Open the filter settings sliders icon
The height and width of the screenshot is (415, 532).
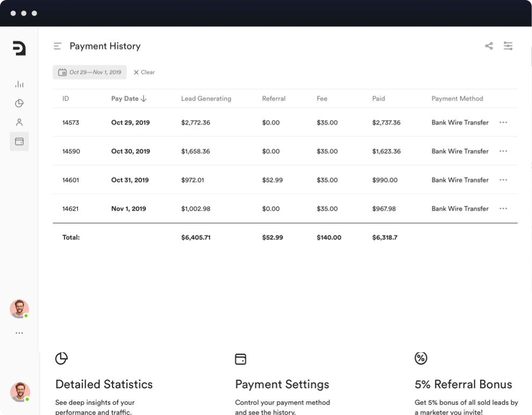(508, 46)
